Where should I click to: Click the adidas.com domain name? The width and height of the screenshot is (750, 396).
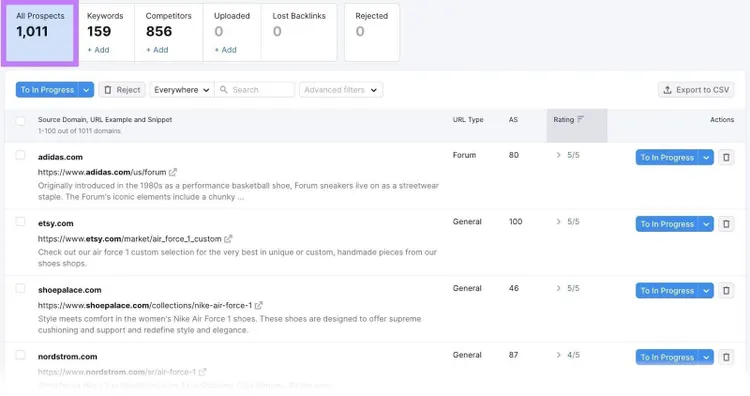(x=60, y=157)
